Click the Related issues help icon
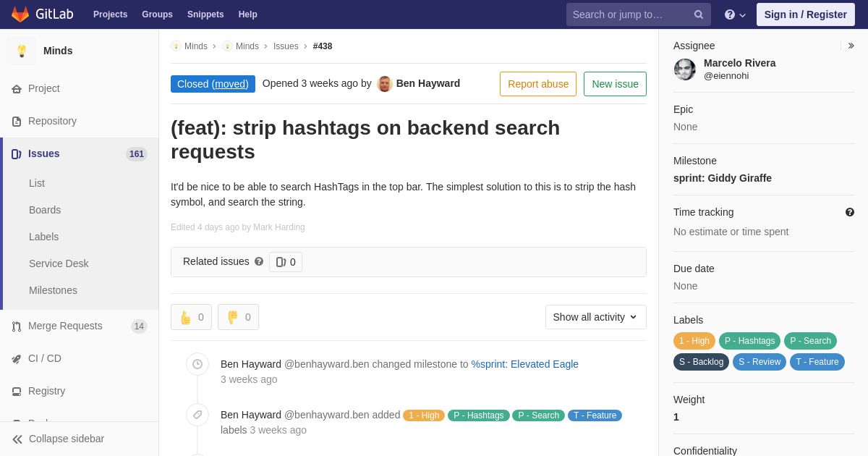 [259, 261]
